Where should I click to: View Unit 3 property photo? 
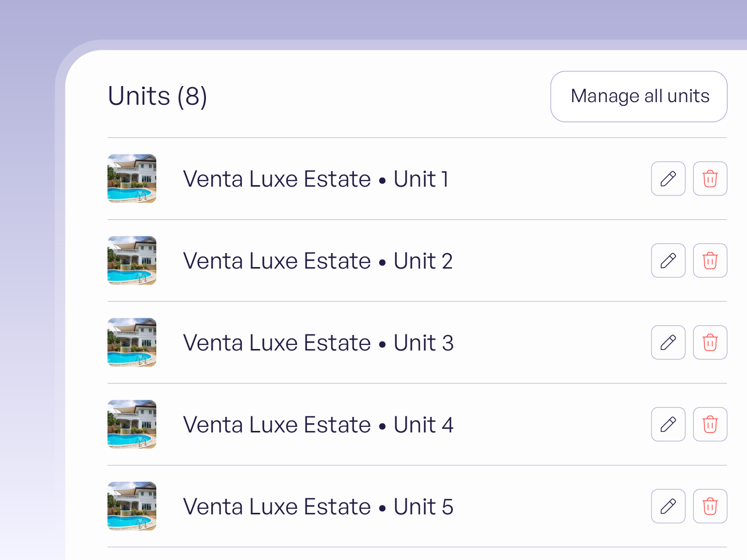(x=132, y=342)
